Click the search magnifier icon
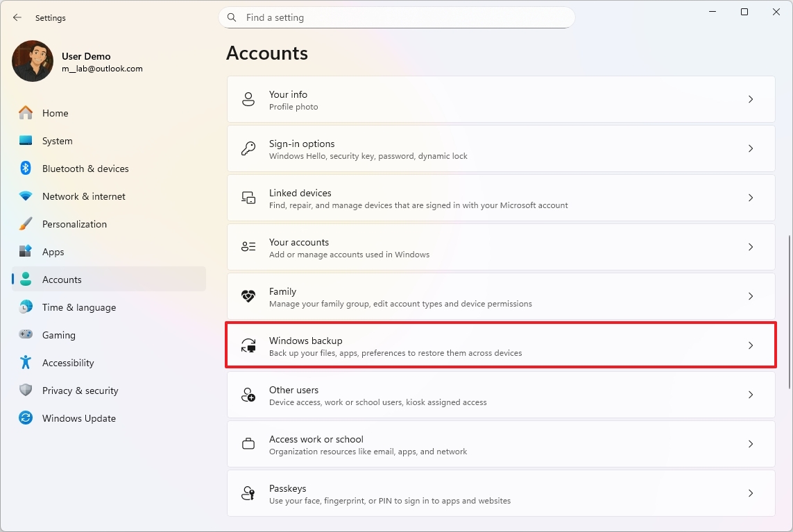 232,17
